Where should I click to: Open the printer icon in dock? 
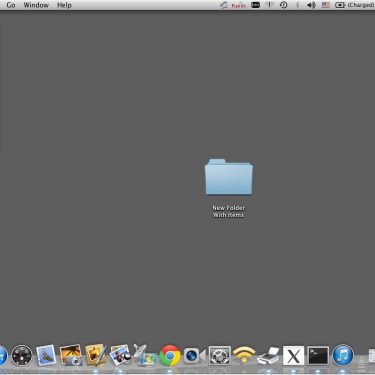269,356
